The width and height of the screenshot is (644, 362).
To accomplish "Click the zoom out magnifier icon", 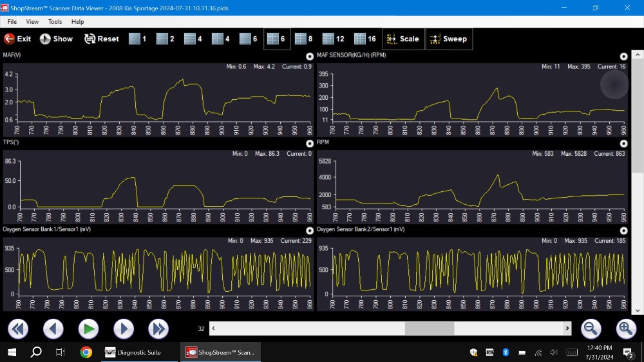I will pyautogui.click(x=591, y=329).
